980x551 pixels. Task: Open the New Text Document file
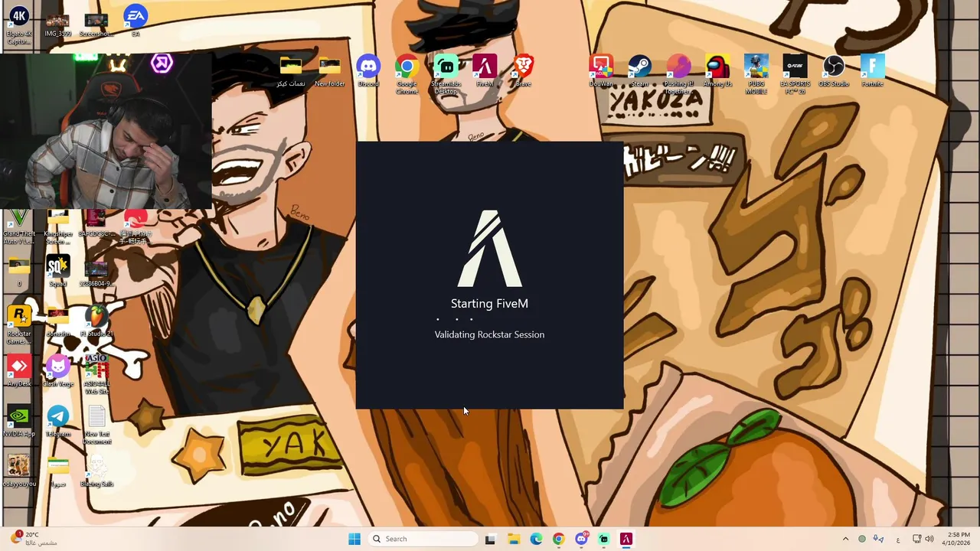point(96,425)
